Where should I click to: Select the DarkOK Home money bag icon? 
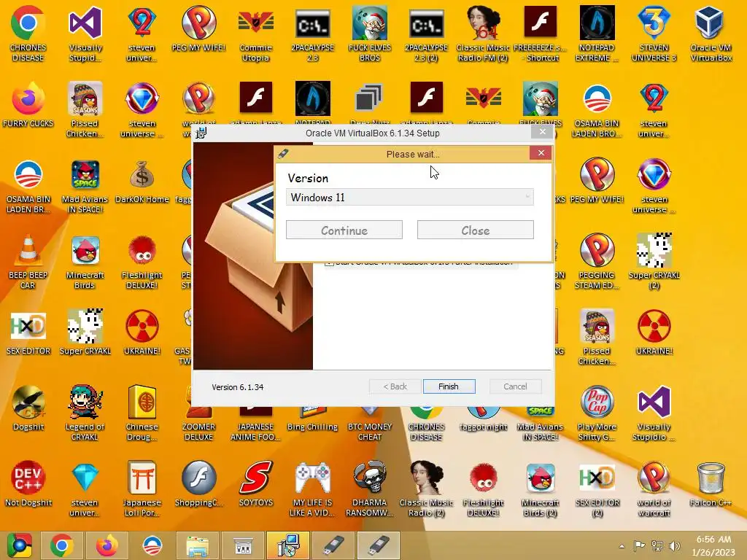[x=142, y=182]
